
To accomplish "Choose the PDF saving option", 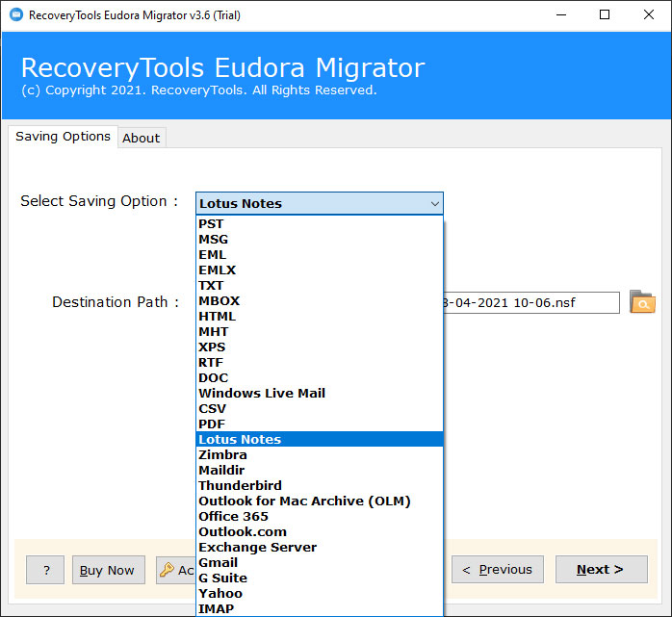I will (x=320, y=424).
